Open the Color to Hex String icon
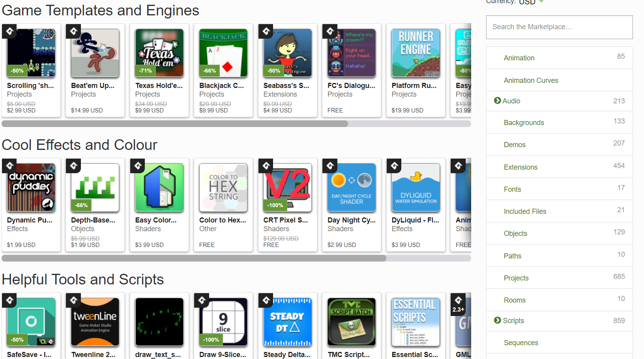 (x=223, y=187)
